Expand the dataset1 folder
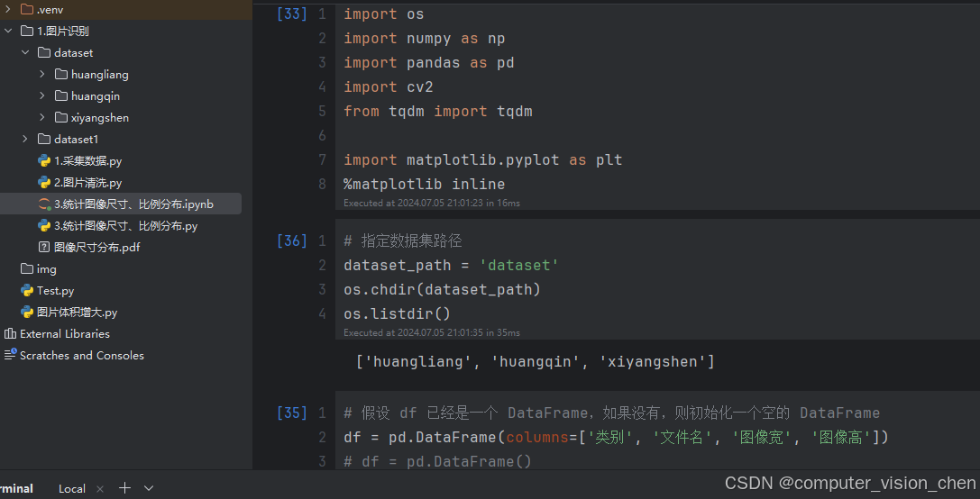The height and width of the screenshot is (499, 980). 25,140
